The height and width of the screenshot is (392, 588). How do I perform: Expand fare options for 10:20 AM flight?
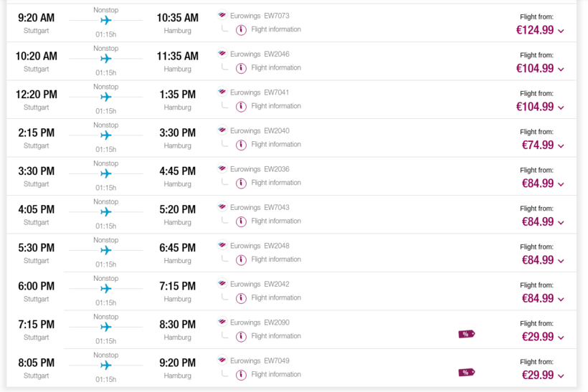click(561, 70)
